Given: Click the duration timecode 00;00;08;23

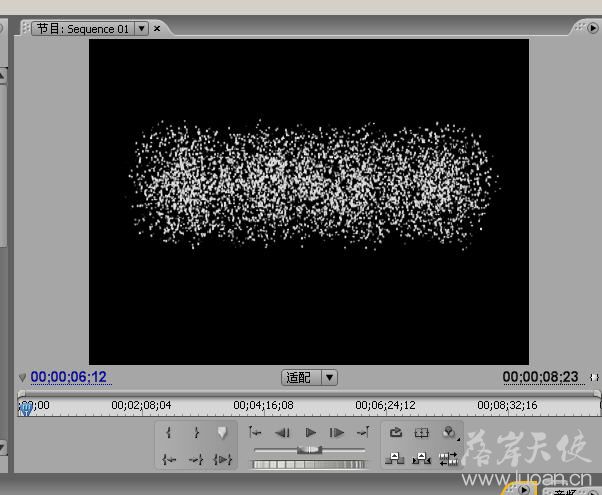Looking at the screenshot, I should pos(540,377).
